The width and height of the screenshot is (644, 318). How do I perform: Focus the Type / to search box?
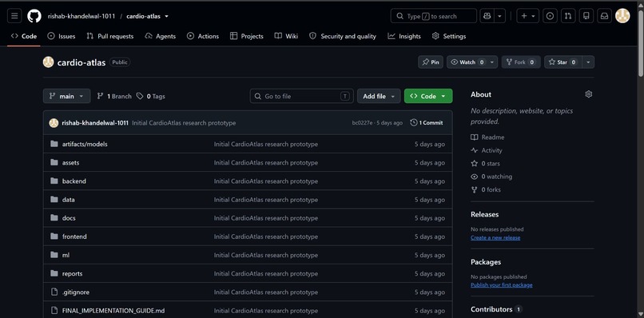click(434, 16)
